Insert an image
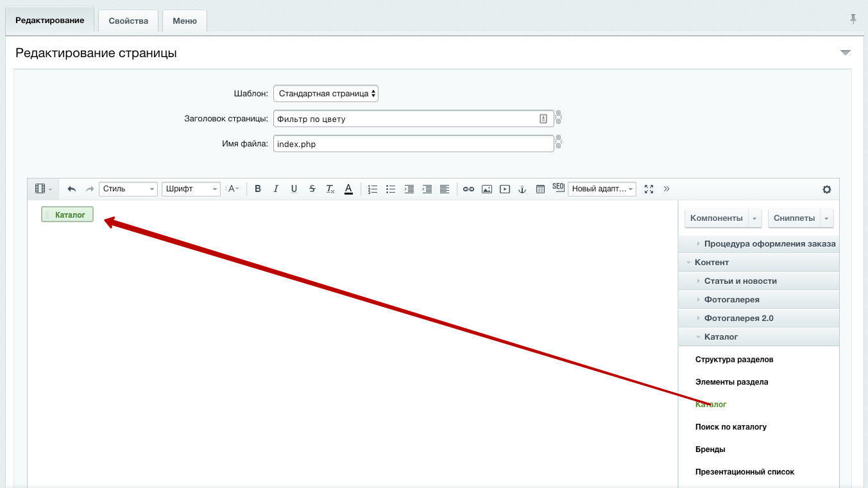 coord(487,189)
